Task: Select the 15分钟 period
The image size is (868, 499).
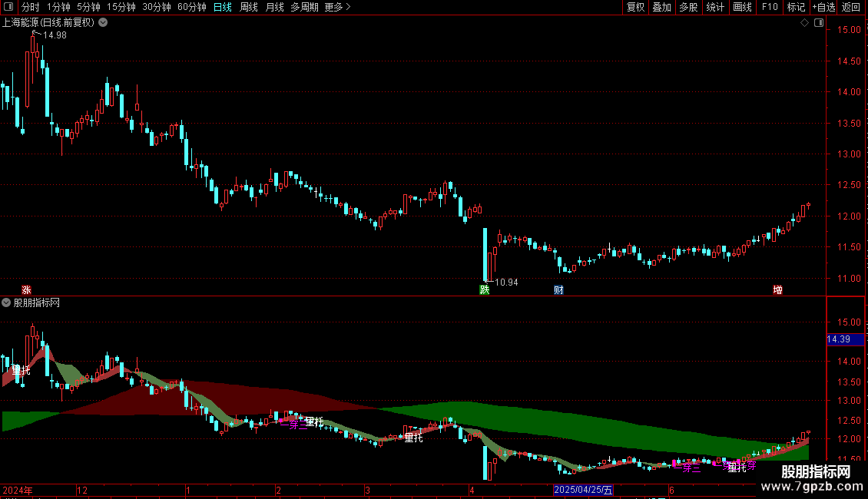Action: click(x=121, y=7)
